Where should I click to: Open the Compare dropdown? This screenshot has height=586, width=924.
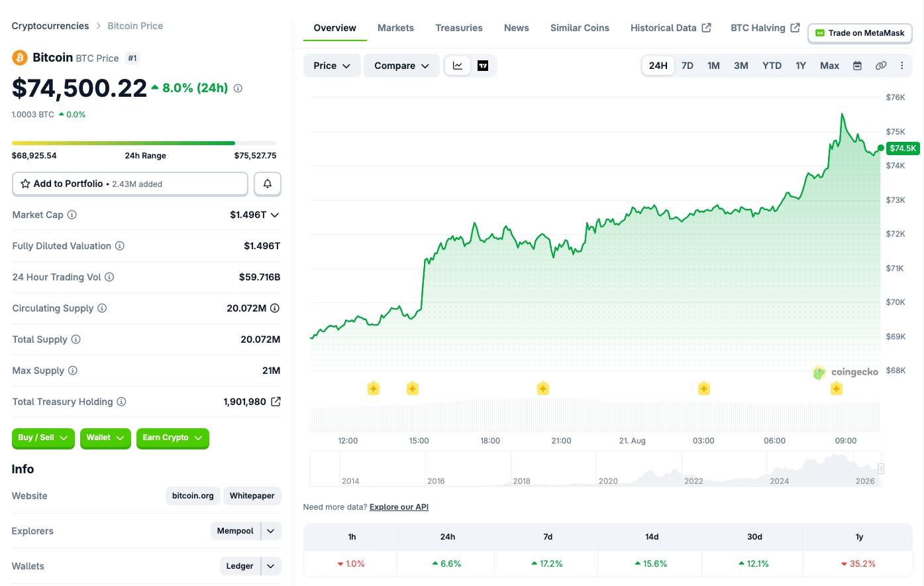coord(401,66)
